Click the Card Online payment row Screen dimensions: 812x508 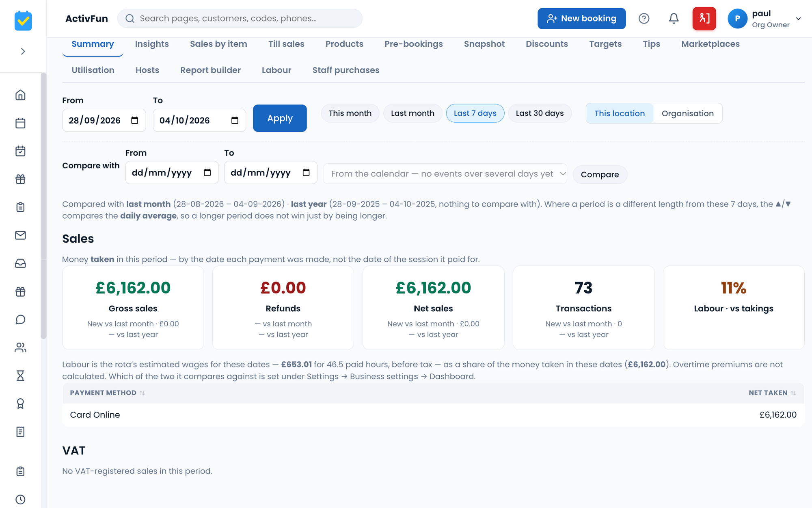(x=433, y=415)
